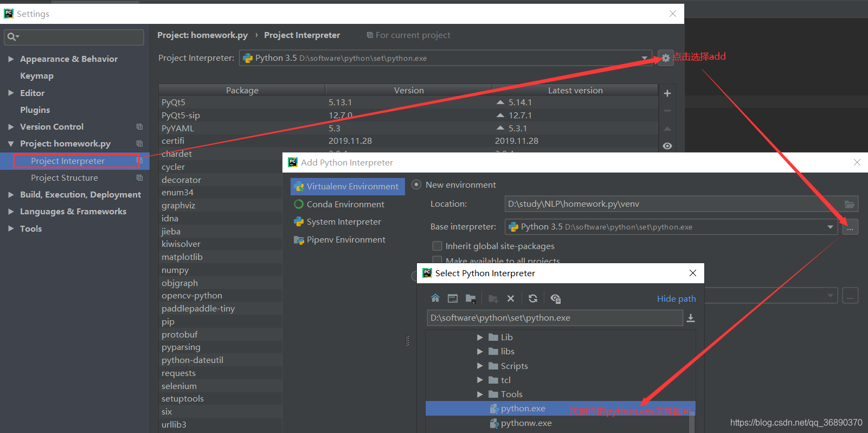
Task: Click the copy icon next to Version Control
Action: pyautogui.click(x=139, y=126)
